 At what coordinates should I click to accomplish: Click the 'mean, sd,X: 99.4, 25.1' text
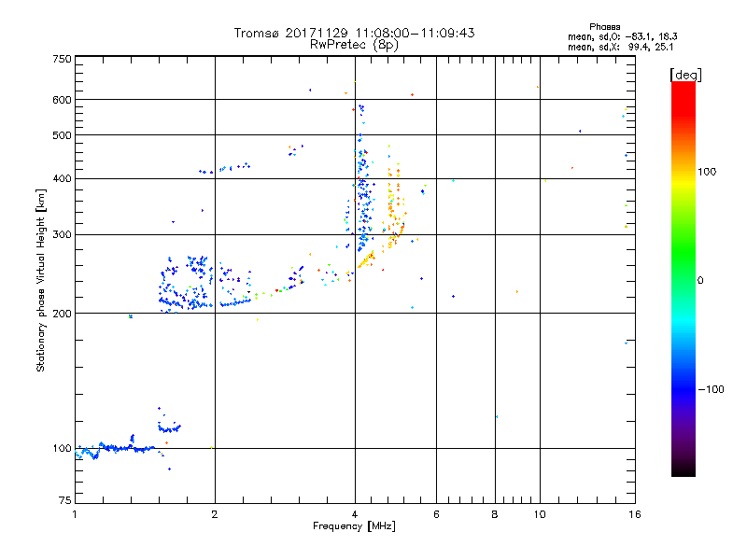click(620, 47)
